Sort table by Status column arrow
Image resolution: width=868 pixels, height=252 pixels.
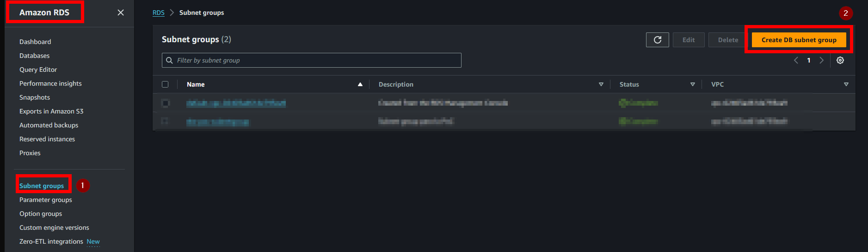click(692, 84)
